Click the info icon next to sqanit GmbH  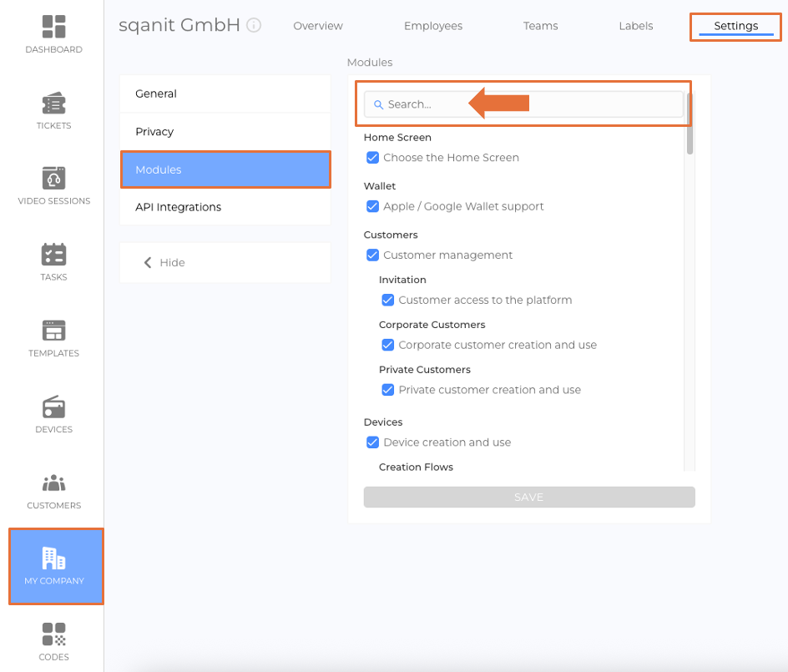[253, 25]
